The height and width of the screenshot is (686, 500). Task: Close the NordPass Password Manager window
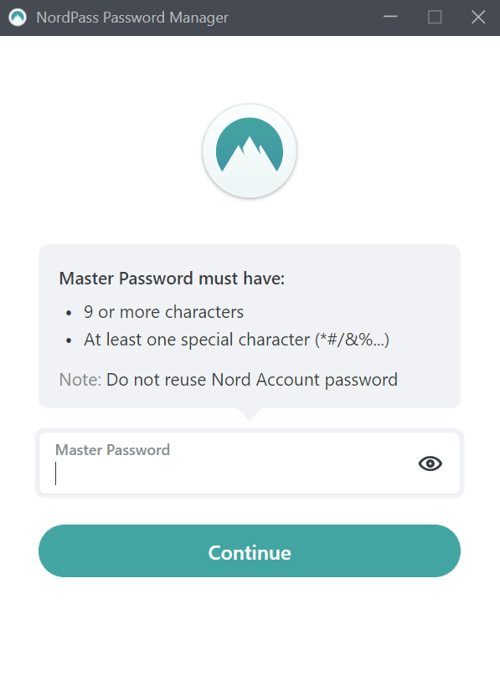coord(478,18)
